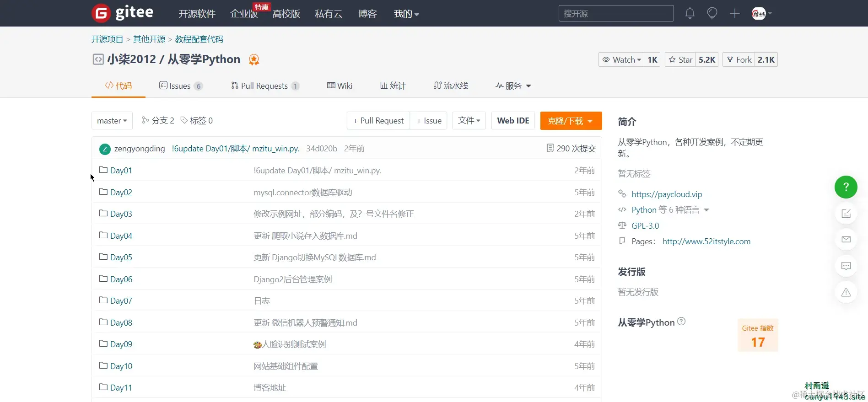The height and width of the screenshot is (402, 868).
Task: Click the Day01 folder icon
Action: (x=103, y=170)
